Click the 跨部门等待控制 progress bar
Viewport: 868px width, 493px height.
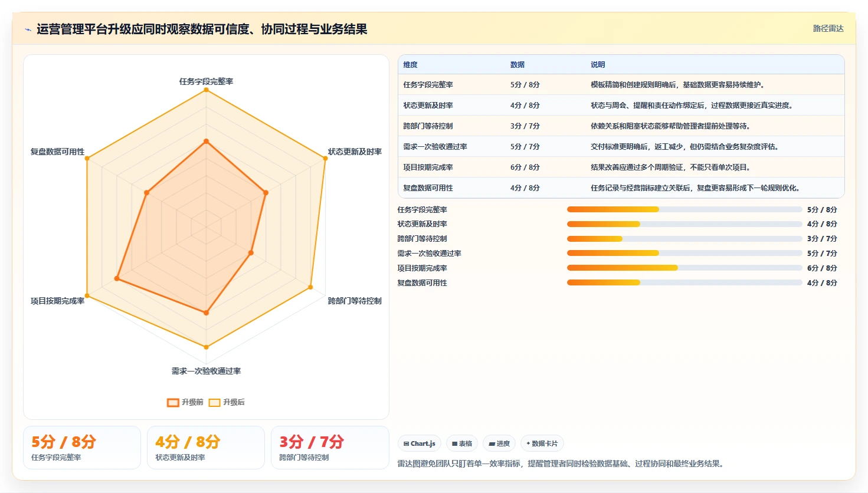(684, 239)
